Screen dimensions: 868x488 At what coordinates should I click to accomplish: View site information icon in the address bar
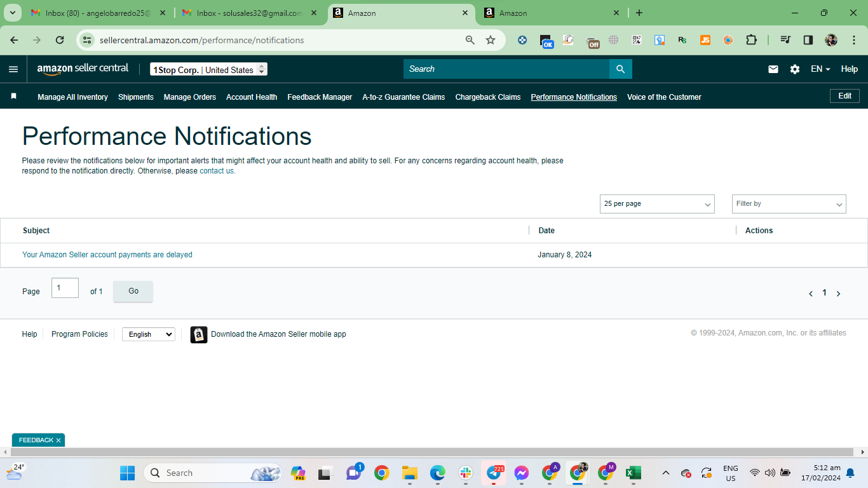[88, 40]
